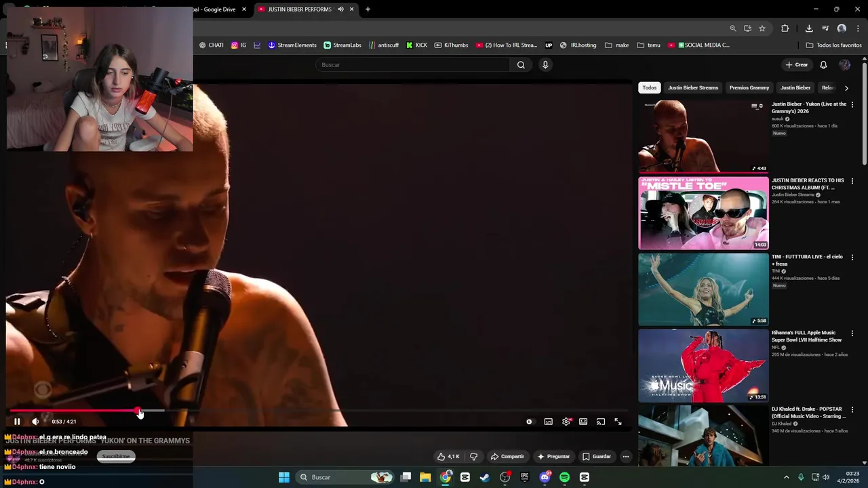The height and width of the screenshot is (488, 868).
Task: Toggle fullscreen on the video player
Action: click(618, 422)
